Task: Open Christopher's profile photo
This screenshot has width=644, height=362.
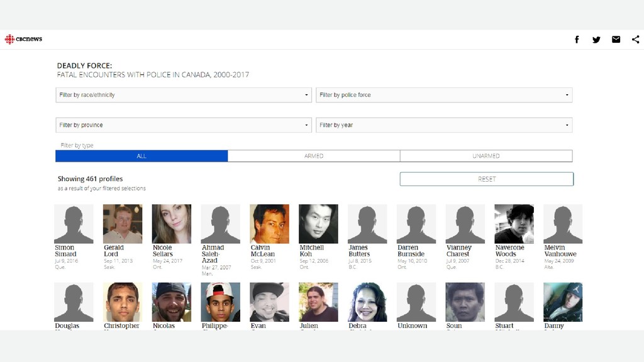Action: click(123, 302)
